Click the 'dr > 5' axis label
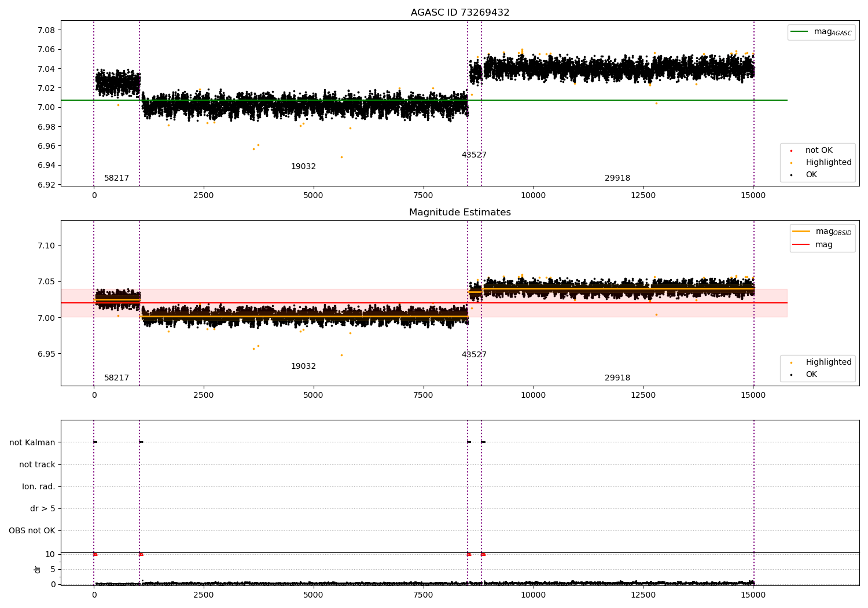Viewport: 868px width, 608px height. pos(43,508)
